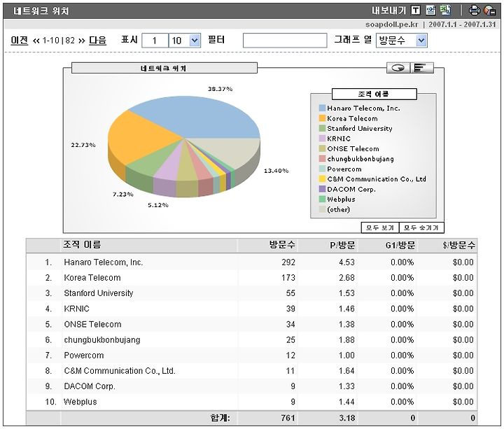Image resolution: width=504 pixels, height=429 pixels.
Task: Sort by G1/방문 column header
Action: coord(400,246)
